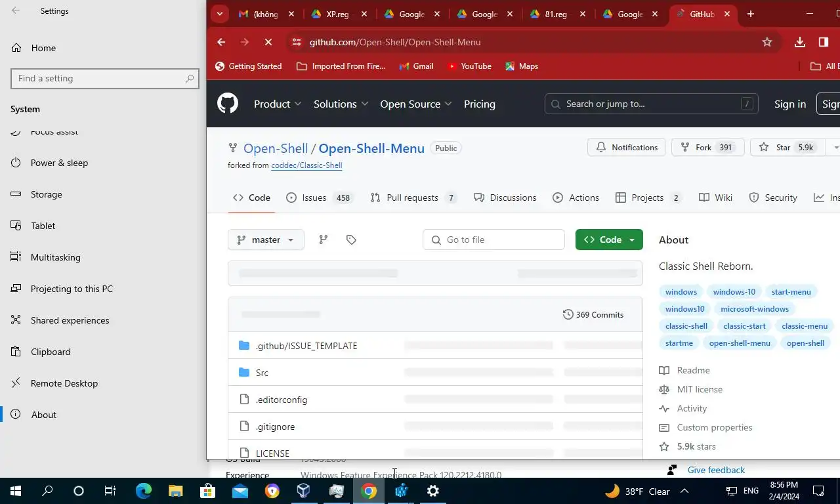Click the tags icon beside branches

click(x=351, y=240)
